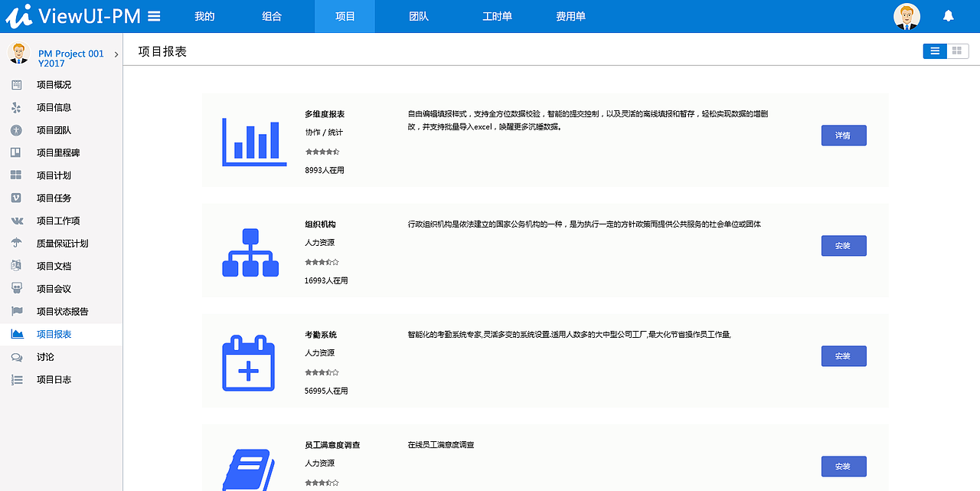Switch to list view layout
The height and width of the screenshot is (491, 980).
(935, 51)
